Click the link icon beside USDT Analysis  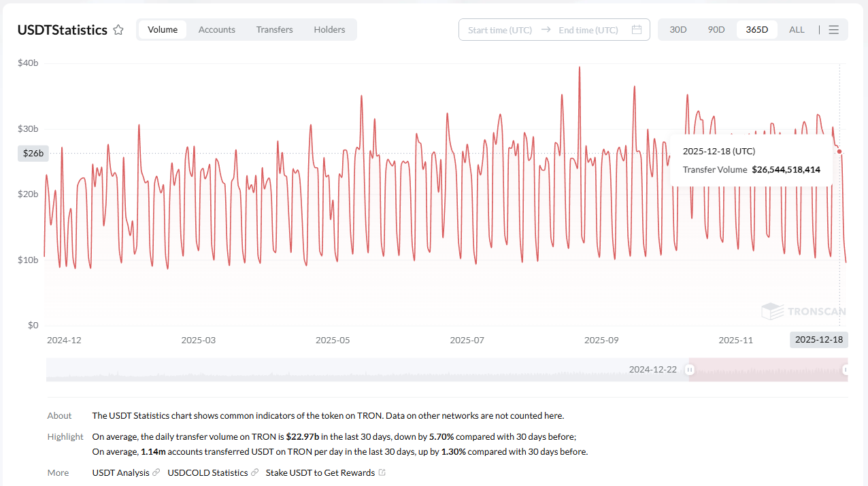156,472
